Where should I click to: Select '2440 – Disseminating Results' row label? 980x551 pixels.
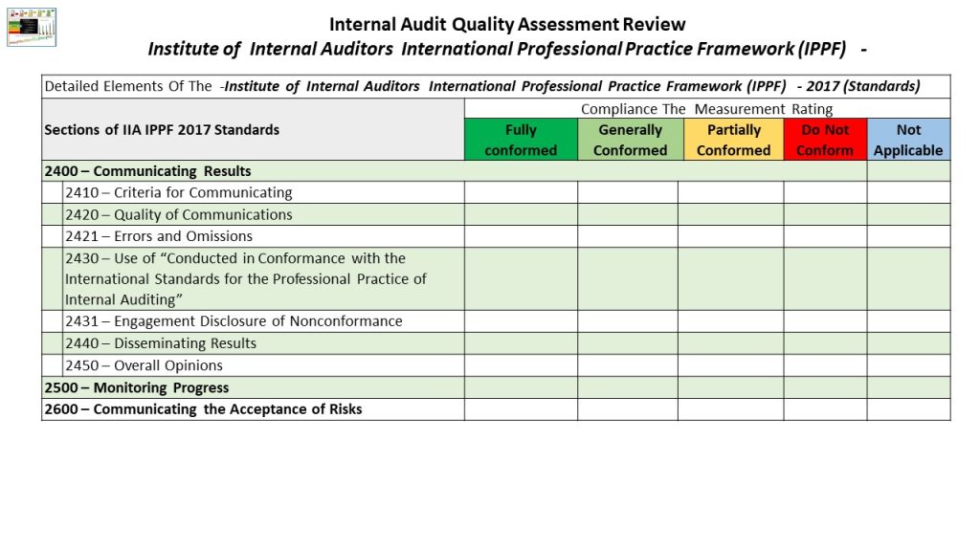(161, 343)
